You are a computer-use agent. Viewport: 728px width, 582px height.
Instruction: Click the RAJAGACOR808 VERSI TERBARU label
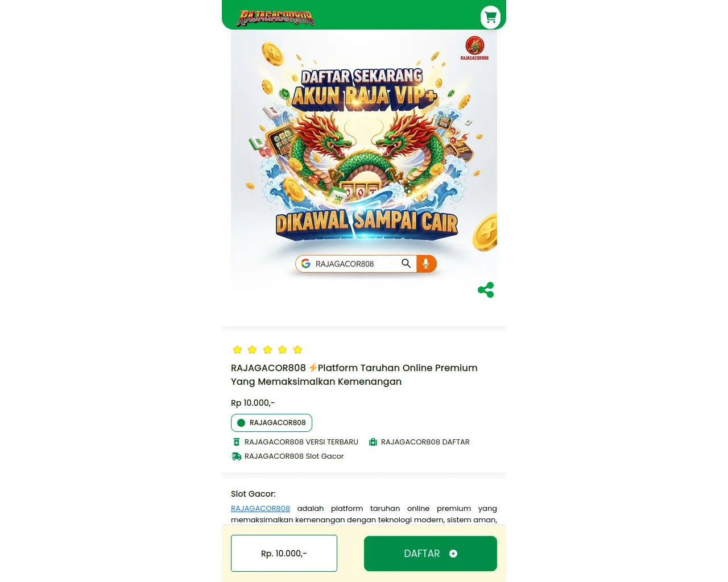click(x=301, y=442)
